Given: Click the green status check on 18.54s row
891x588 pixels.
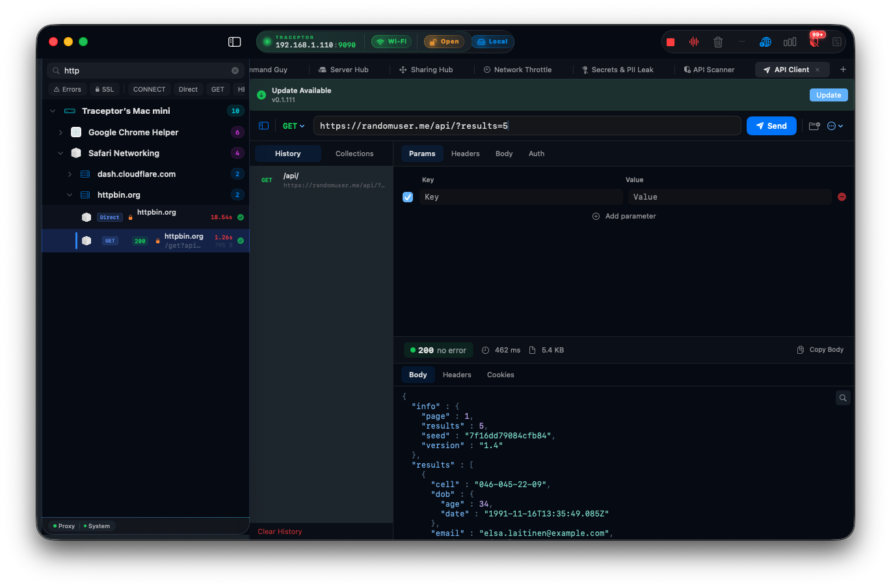Looking at the screenshot, I should pos(241,217).
